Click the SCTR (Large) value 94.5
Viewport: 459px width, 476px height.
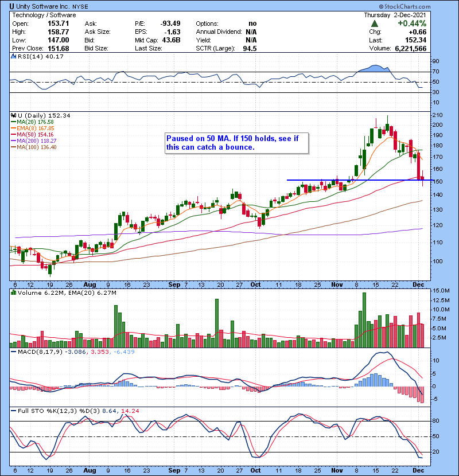(x=250, y=49)
